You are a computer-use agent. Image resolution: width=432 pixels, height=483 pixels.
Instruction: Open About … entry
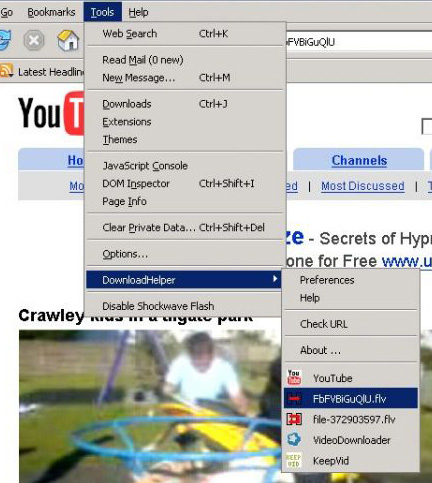351,350
